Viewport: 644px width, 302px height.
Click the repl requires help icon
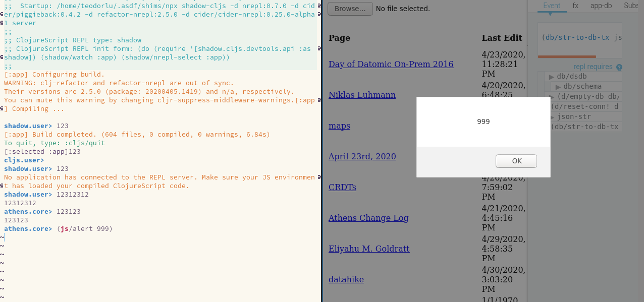tap(618, 66)
